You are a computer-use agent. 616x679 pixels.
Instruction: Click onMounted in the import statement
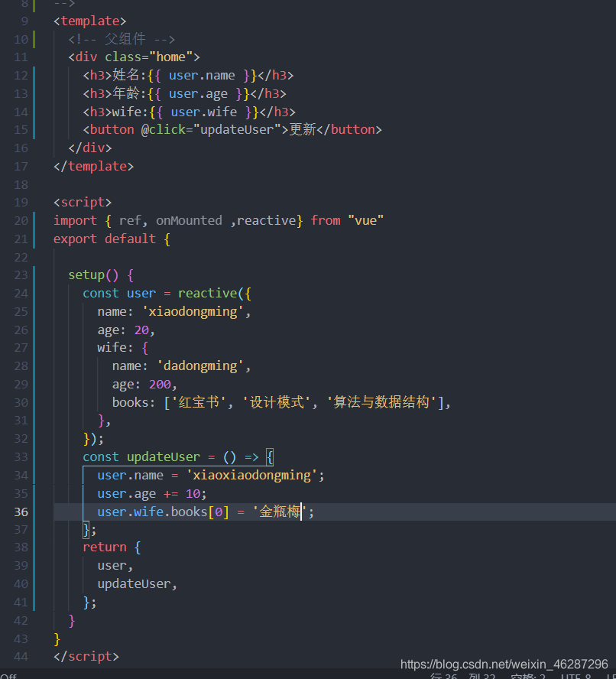tap(189, 221)
